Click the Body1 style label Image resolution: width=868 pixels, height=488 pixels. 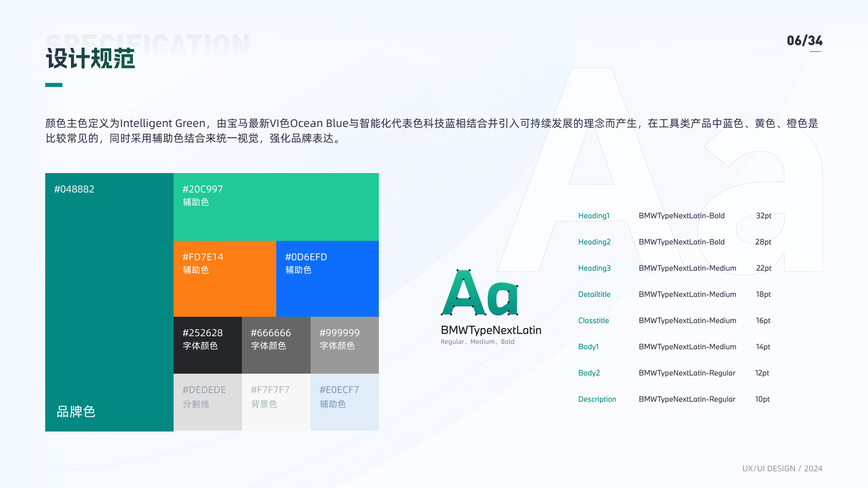pyautogui.click(x=588, y=347)
